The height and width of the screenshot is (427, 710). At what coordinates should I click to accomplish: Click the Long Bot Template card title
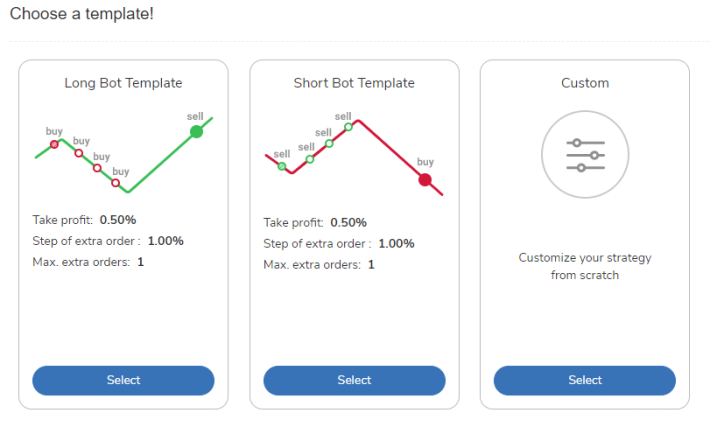coord(123,83)
